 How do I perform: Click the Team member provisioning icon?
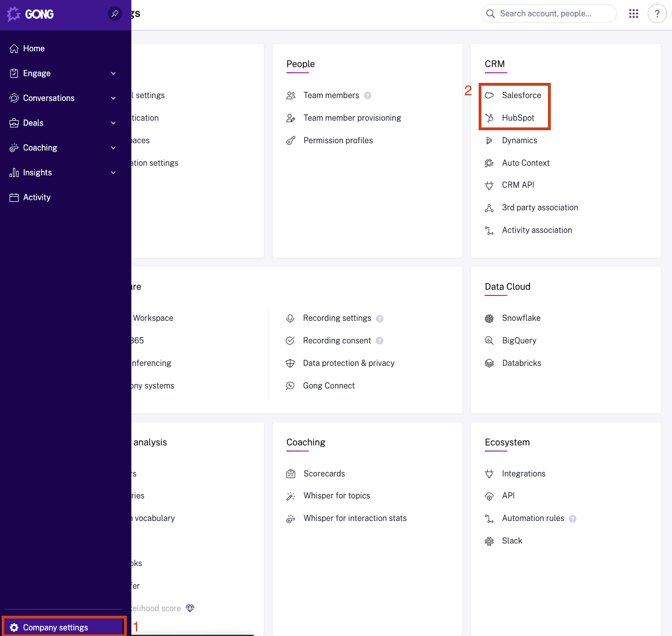[290, 118]
